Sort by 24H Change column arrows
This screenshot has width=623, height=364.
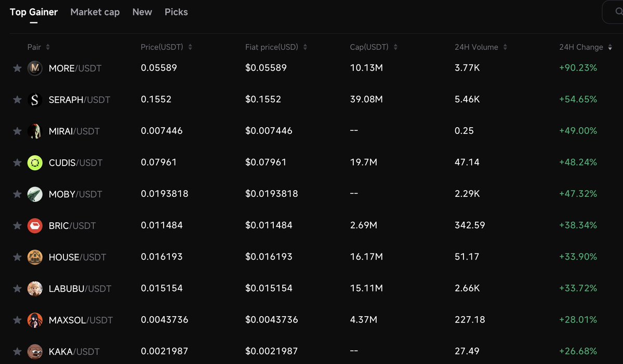point(610,47)
